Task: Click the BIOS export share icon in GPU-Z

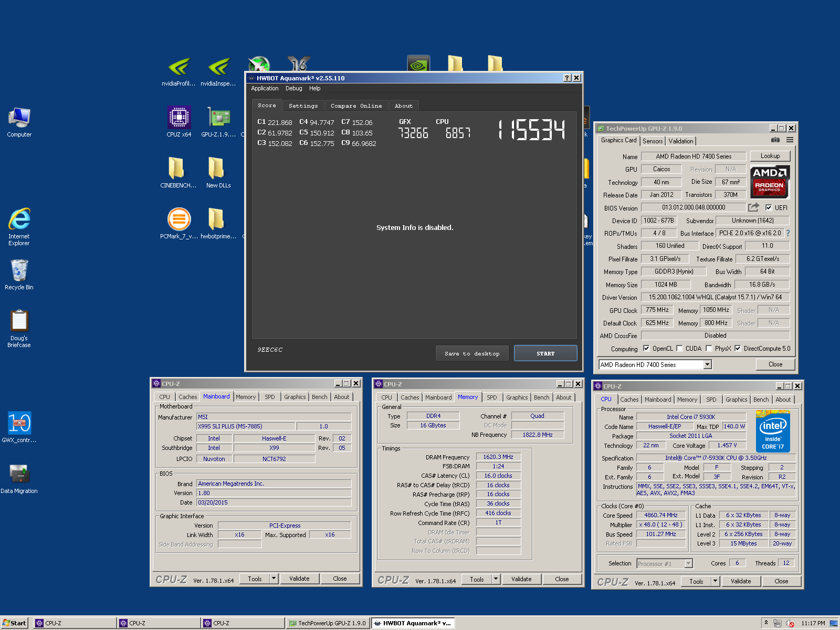Action: click(x=754, y=207)
